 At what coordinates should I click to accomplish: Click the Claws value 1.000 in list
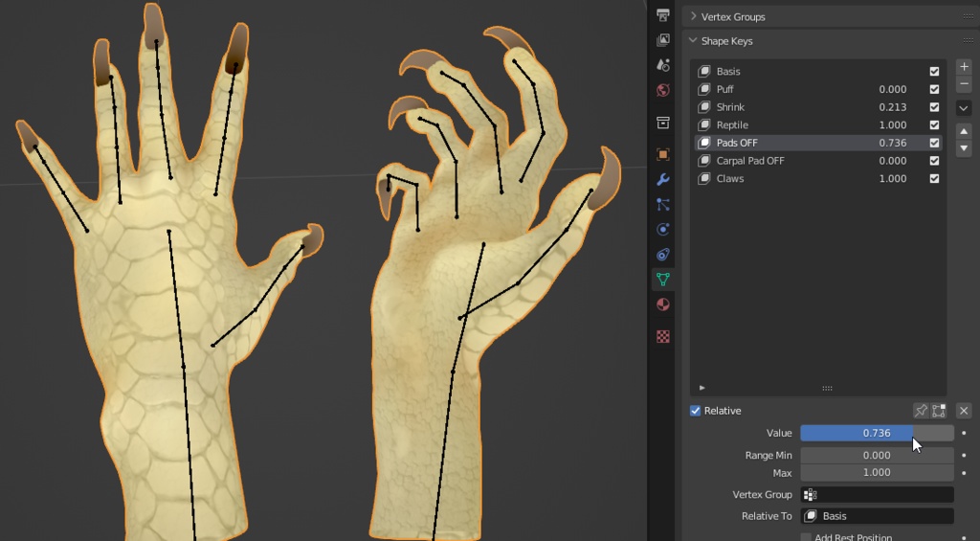[893, 178]
